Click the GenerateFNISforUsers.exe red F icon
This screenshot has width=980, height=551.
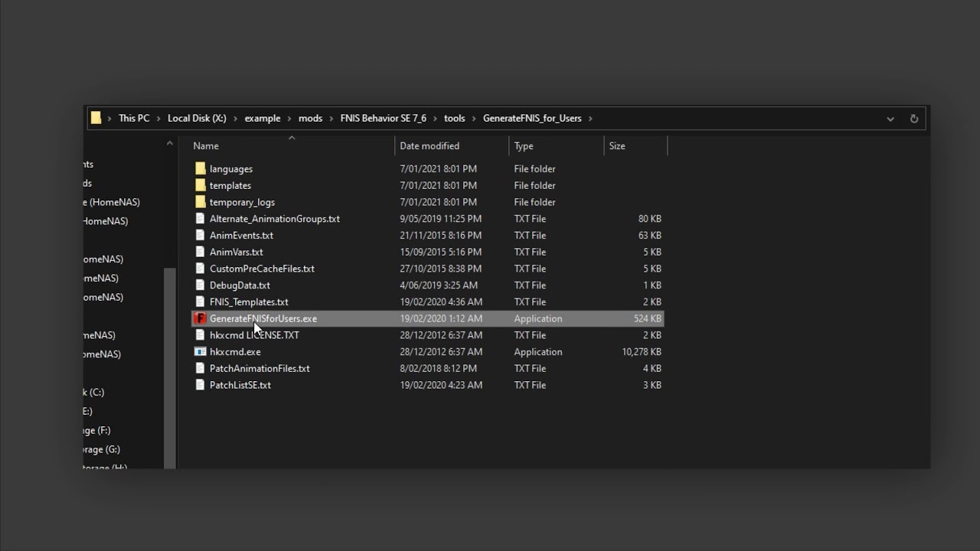(x=201, y=318)
